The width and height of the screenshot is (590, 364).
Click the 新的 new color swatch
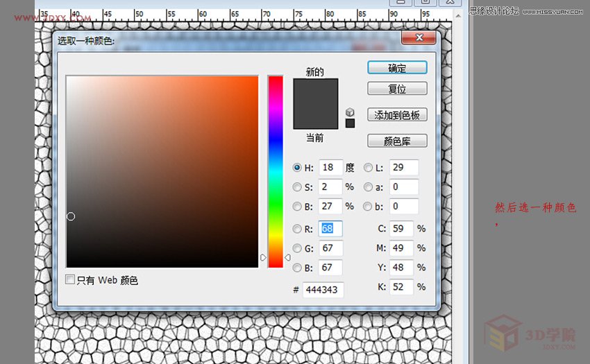click(x=316, y=91)
